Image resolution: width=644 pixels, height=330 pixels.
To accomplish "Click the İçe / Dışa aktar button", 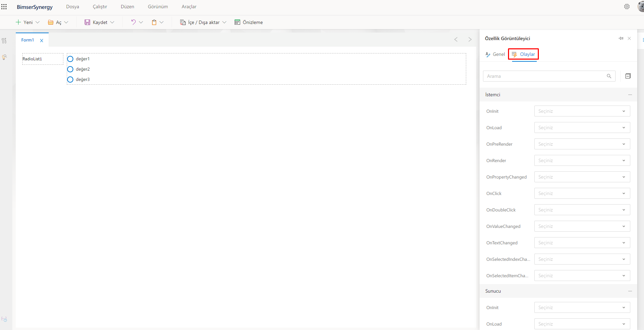I will pyautogui.click(x=203, y=22).
